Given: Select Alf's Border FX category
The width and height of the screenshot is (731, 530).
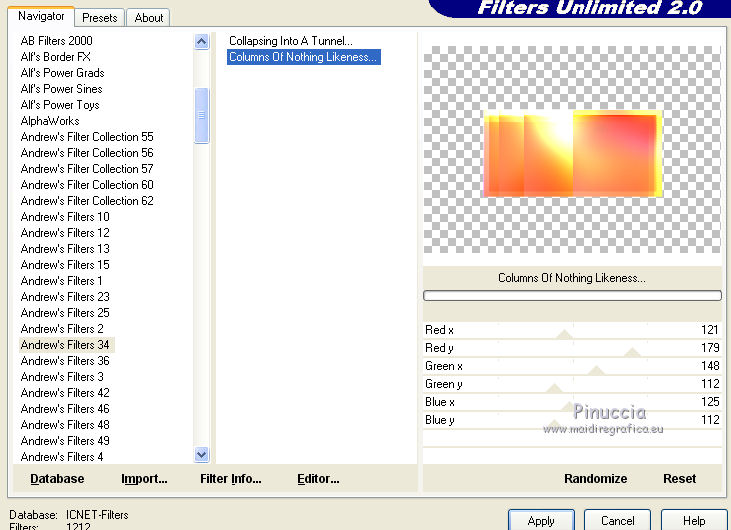Looking at the screenshot, I should [x=55, y=57].
